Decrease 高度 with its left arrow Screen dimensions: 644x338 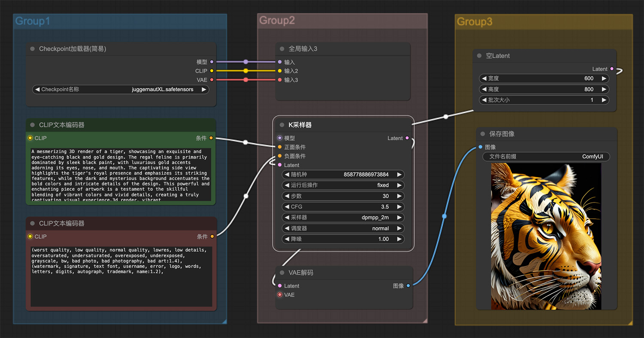[x=484, y=89]
